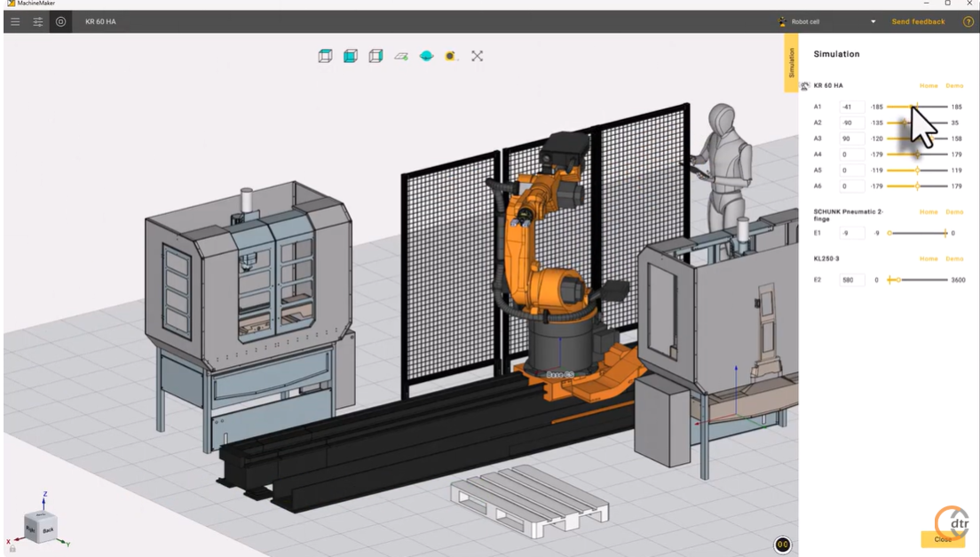Select the measuring tape tool icon
The image size is (980, 557).
click(x=451, y=55)
